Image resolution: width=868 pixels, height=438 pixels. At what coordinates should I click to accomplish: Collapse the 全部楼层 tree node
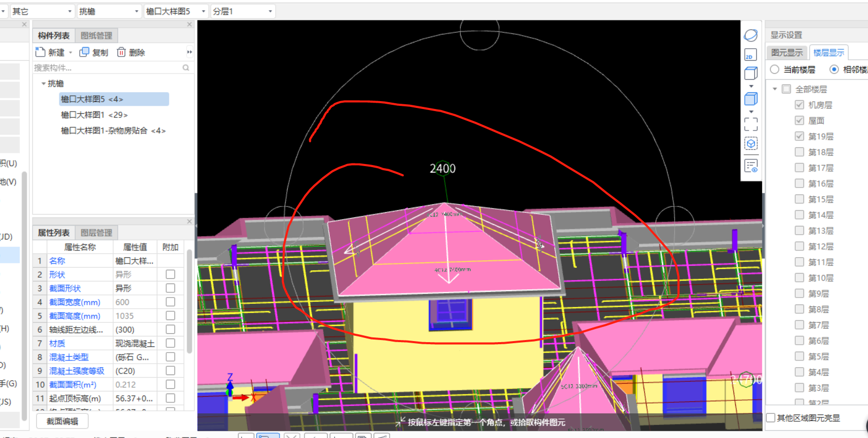[775, 89]
